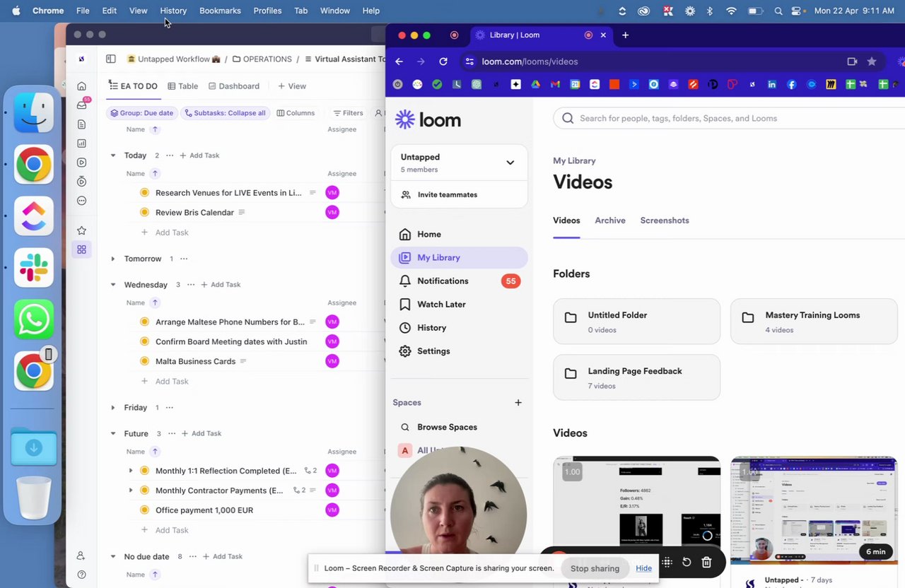Viewport: 905px width, 588px height.
Task: Open the LinkedIn bookmark icon
Action: pos(771,85)
